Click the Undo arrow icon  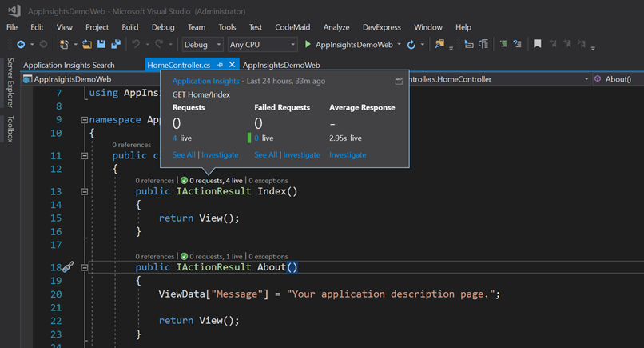coord(136,44)
